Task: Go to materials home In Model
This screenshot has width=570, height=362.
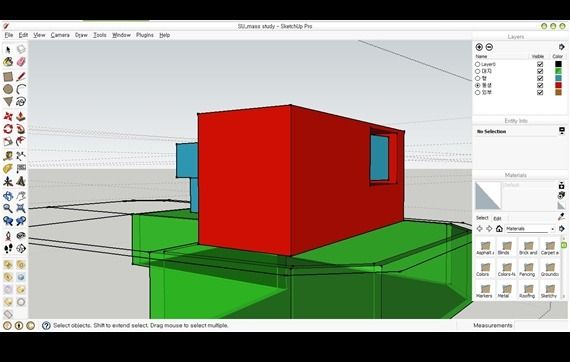Action: (499, 229)
